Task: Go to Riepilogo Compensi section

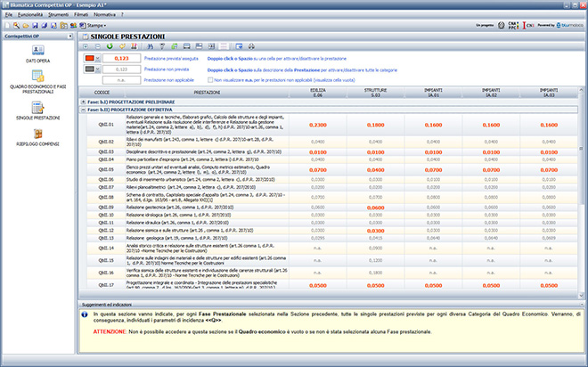Action: pos(37,137)
